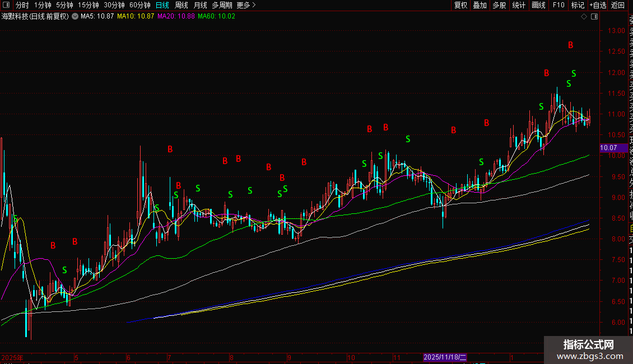Expand the indicator dropdown beside 海默科技 title
This screenshot has height=364, width=633.
(x=75, y=17)
